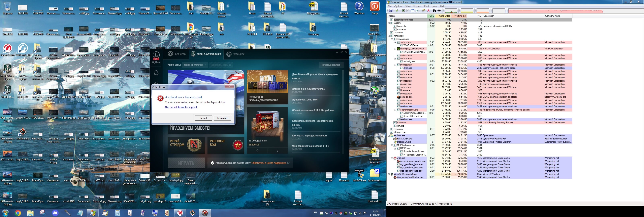
Task: Show previous offer with left carousel arrow
Action: click(x=257, y=150)
